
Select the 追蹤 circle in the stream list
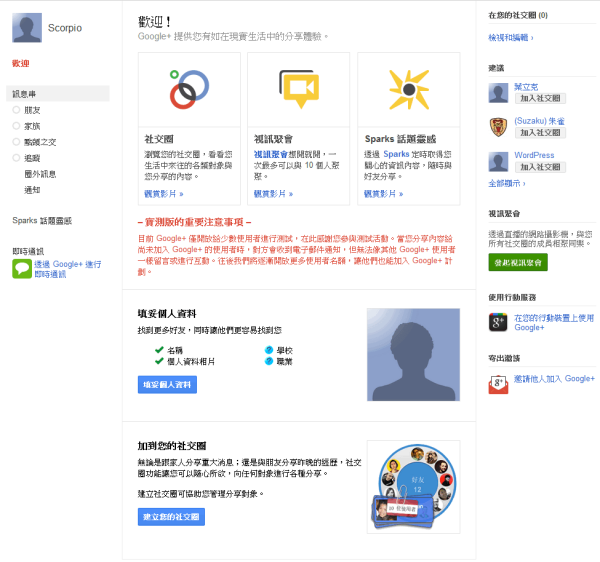click(32, 158)
